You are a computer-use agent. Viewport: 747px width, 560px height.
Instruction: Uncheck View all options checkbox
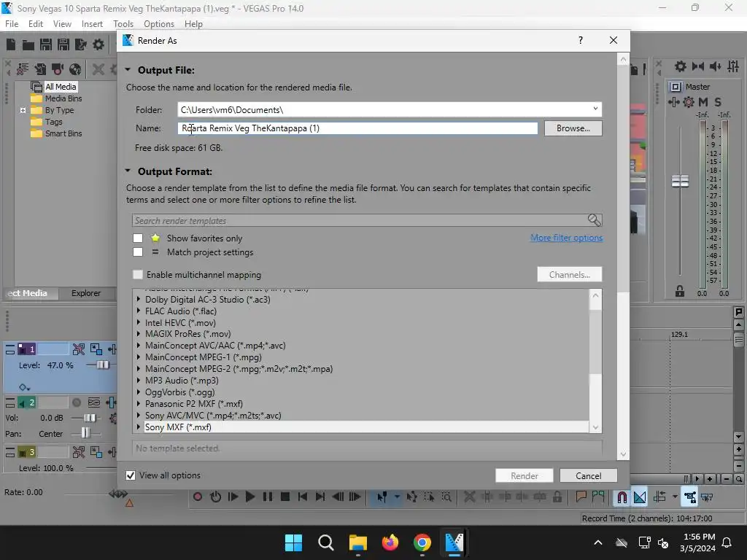click(131, 475)
